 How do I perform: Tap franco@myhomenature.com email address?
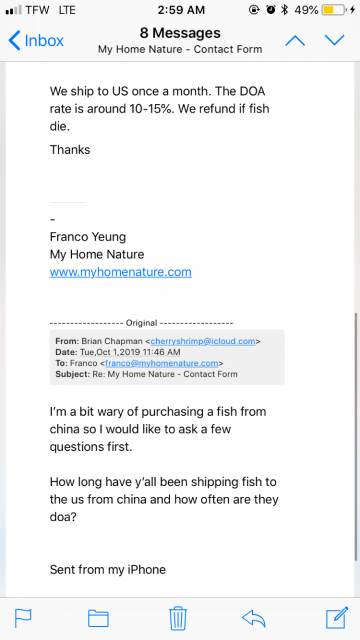click(x=162, y=363)
